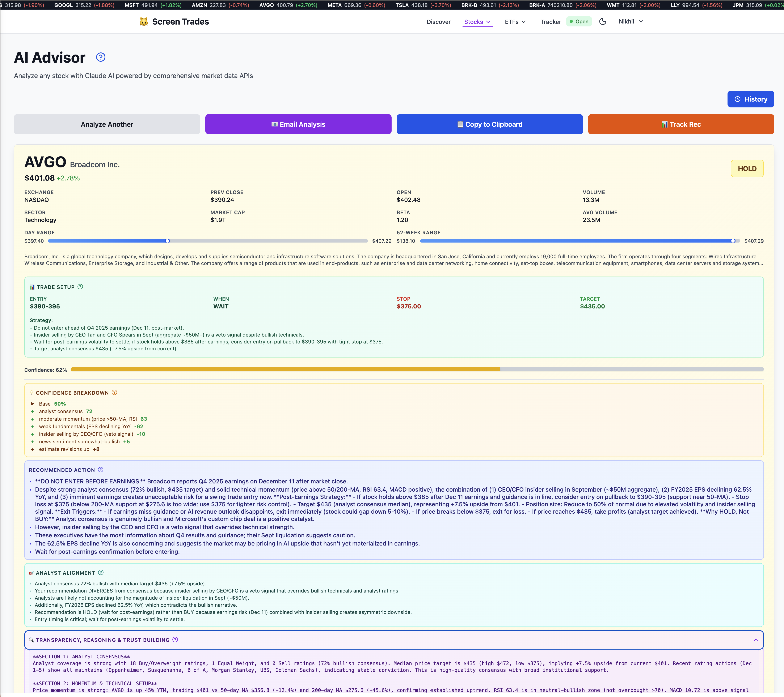Click the moderate momentum 63 row
The image size is (784, 697).
(x=89, y=419)
